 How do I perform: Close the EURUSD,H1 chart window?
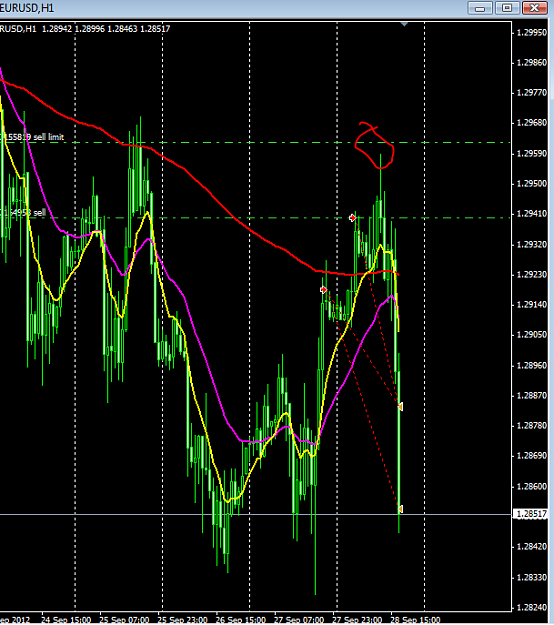534,8
